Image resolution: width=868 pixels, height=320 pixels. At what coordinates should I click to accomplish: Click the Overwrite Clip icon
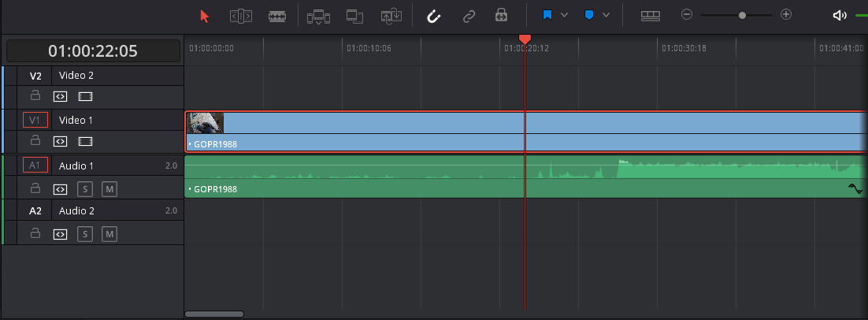click(354, 16)
